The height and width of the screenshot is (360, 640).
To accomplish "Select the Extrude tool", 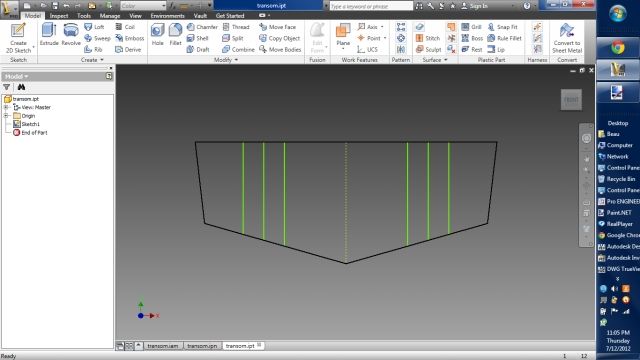I will [49, 34].
